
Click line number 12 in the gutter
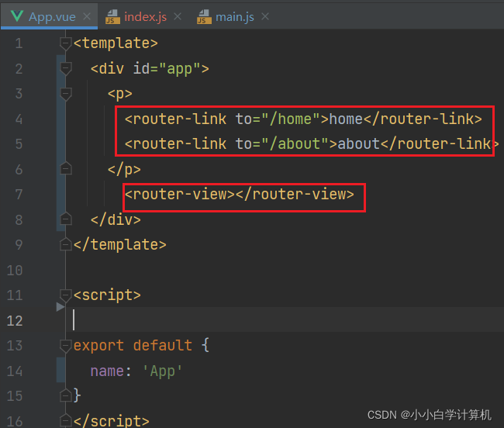click(15, 321)
